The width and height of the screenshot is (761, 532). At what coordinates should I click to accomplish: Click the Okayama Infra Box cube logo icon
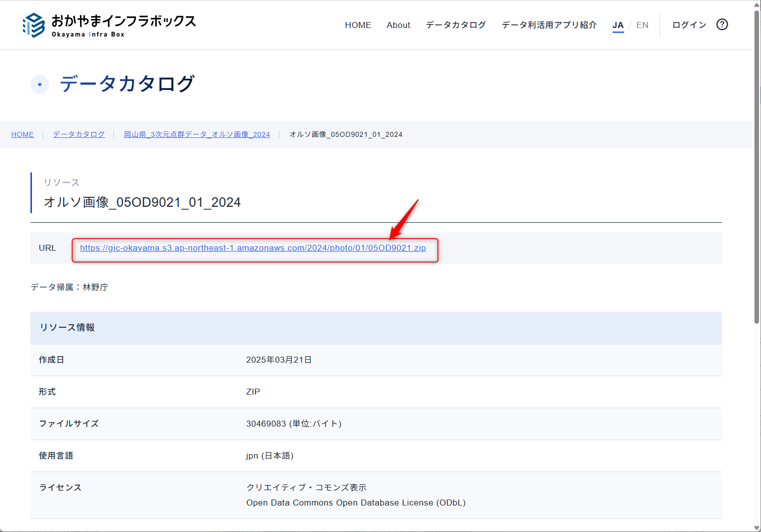pyautogui.click(x=33, y=25)
